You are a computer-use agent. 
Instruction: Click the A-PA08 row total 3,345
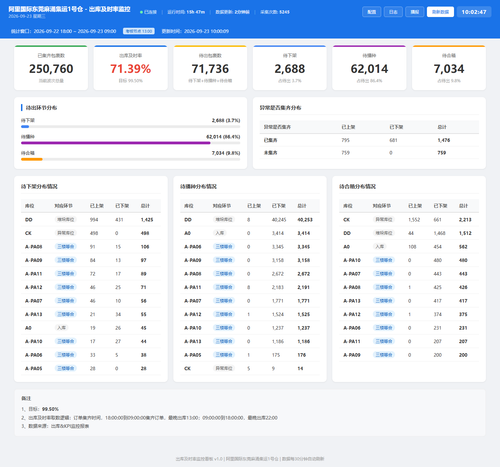coord(304,247)
